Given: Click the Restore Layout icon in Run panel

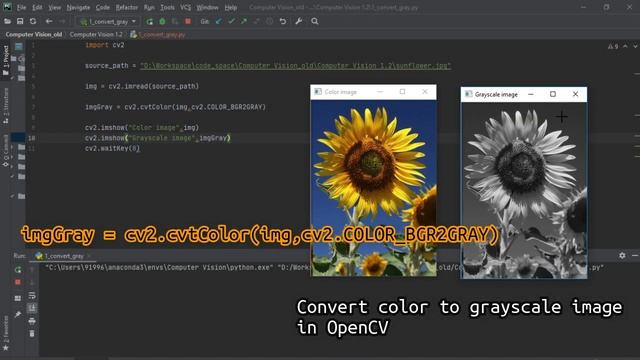Looking at the screenshot, I should point(18,298).
